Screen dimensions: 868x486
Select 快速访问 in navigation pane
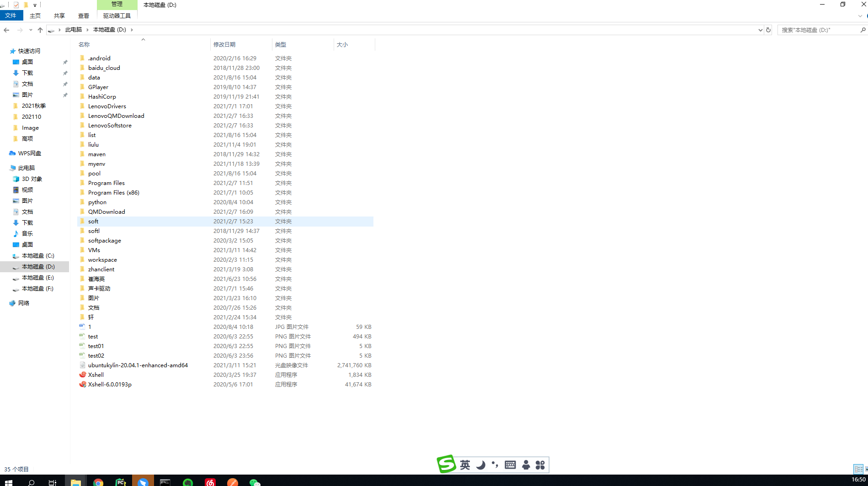(x=29, y=51)
